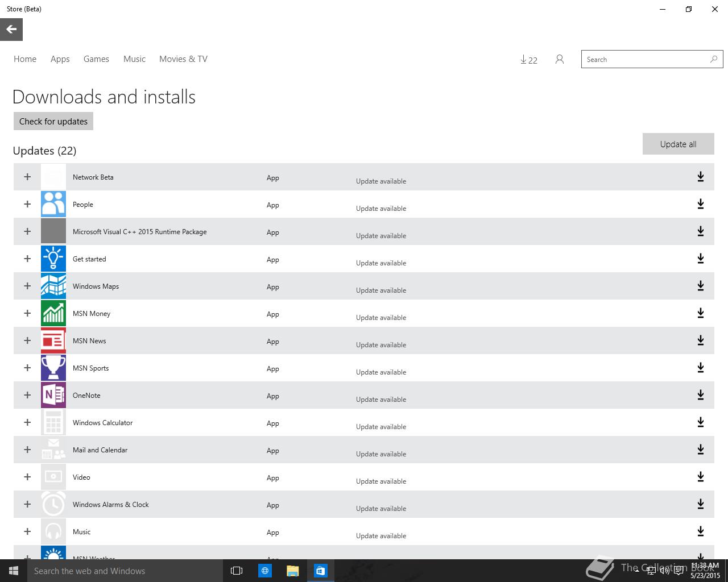Click the Update all button
728x582 pixels.
click(678, 144)
